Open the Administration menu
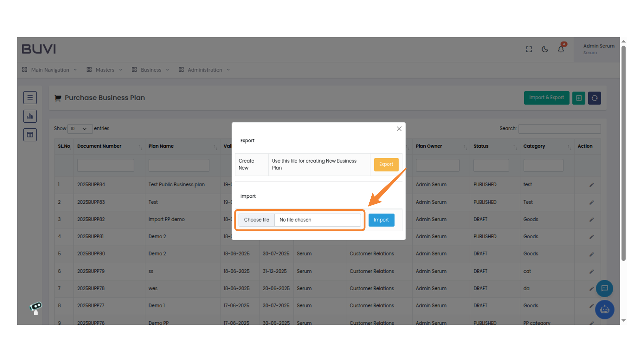This screenshot has width=644, height=362. coord(205,70)
